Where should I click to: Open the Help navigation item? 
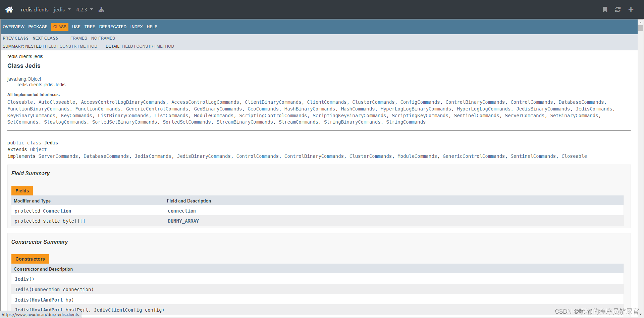pos(152,27)
